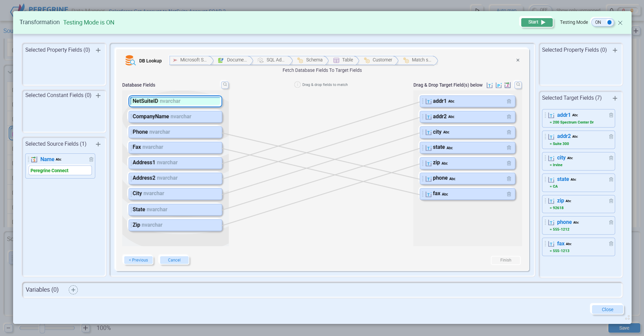The height and width of the screenshot is (336, 644).
Task: Add a Selected Property Field on left panel
Action: [x=98, y=50]
